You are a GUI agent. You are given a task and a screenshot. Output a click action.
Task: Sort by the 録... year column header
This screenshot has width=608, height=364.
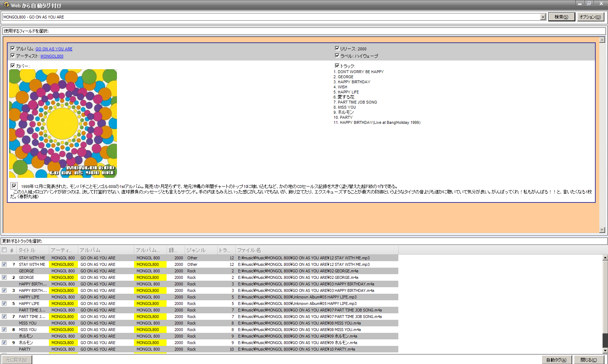176,250
